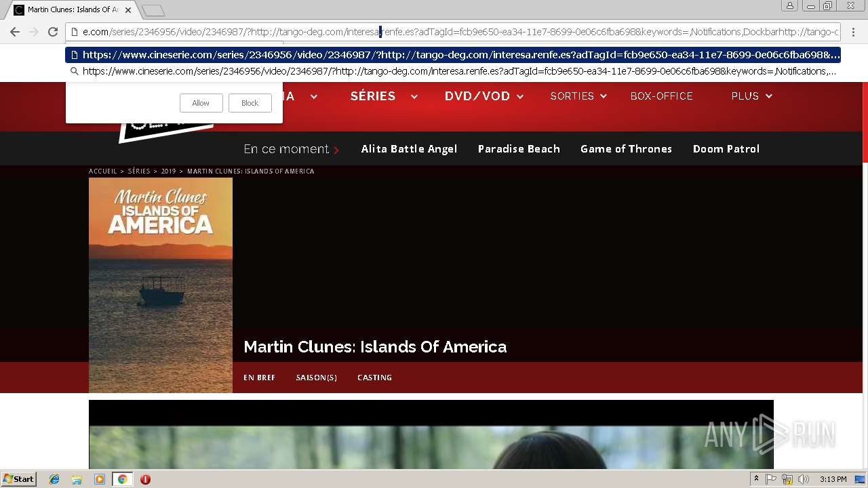The image size is (868, 488).
Task: Click the browser back arrow
Action: tap(15, 32)
